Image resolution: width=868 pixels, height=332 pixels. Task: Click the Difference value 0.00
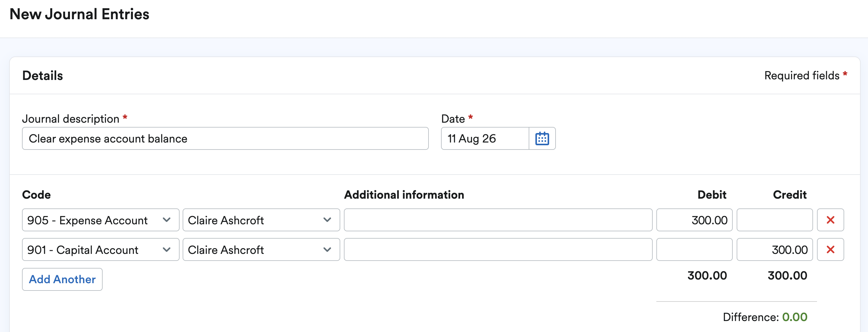pyautogui.click(x=794, y=317)
